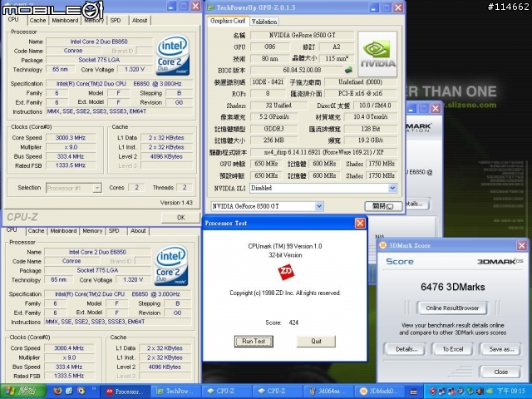Click the PCI-E x16 @ x16 bus interface value
532x399 pixels.
[360, 93]
